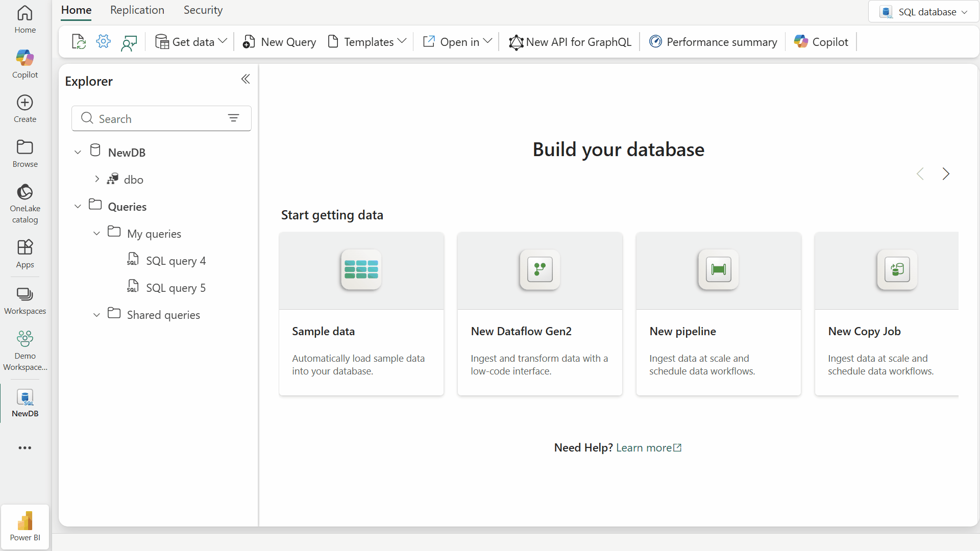Image resolution: width=980 pixels, height=551 pixels.
Task: Start a New Query
Action: pos(279,42)
